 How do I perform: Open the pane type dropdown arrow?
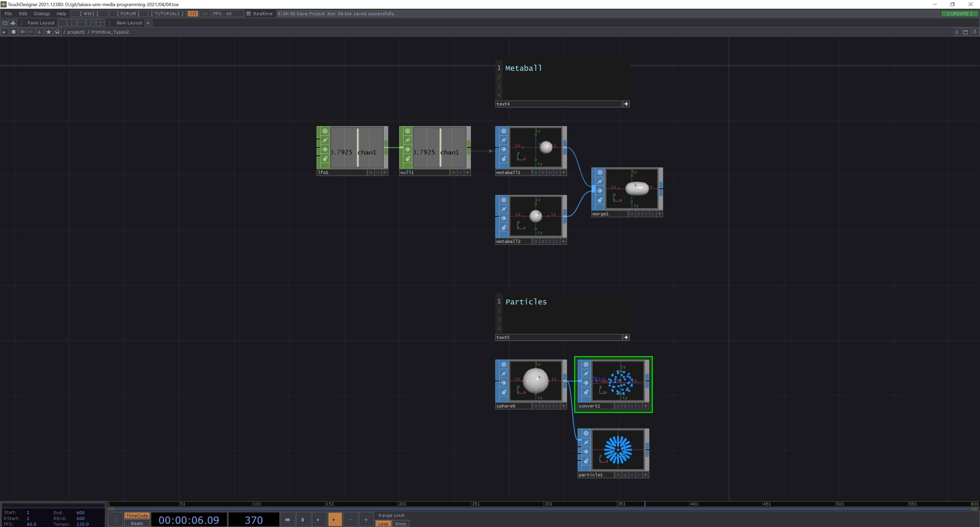click(x=4, y=32)
